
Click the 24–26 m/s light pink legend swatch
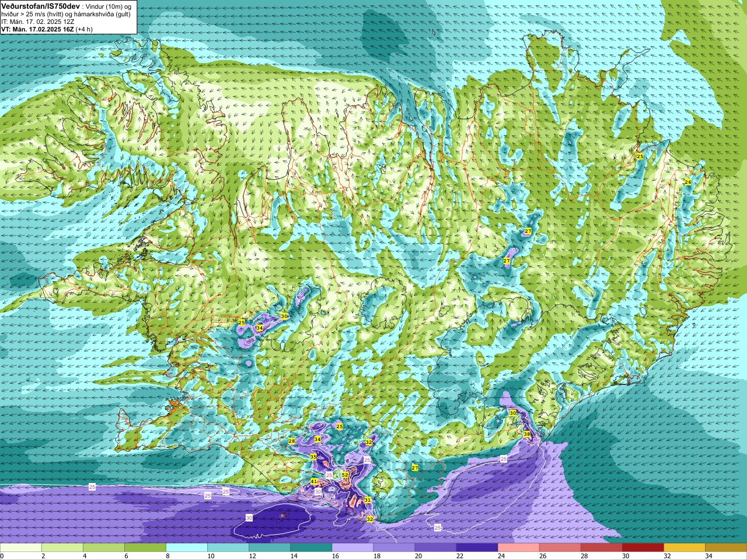tap(518, 548)
